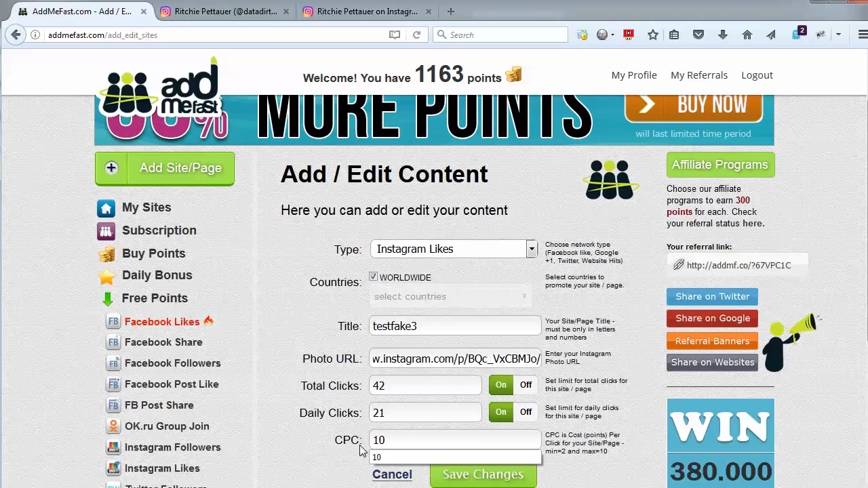The image size is (868, 488).
Task: Click the site info icon in address bar
Action: pyautogui.click(x=35, y=35)
